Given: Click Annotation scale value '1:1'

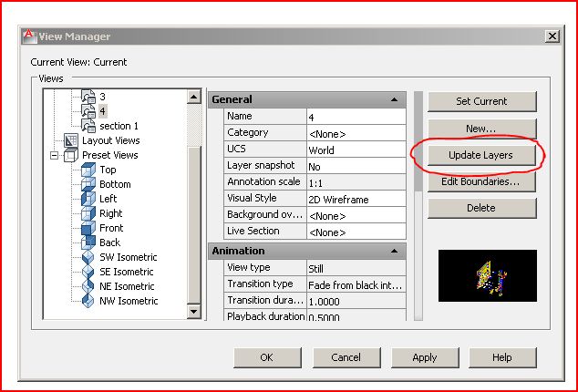Looking at the screenshot, I should click(356, 182).
